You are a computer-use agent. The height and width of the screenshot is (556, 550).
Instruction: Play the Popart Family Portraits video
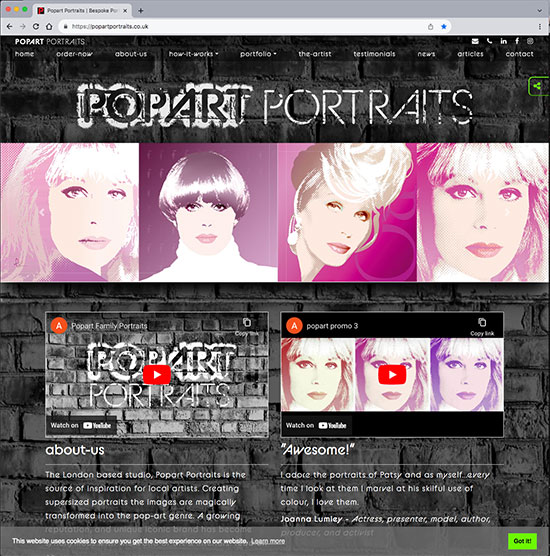[157, 375]
